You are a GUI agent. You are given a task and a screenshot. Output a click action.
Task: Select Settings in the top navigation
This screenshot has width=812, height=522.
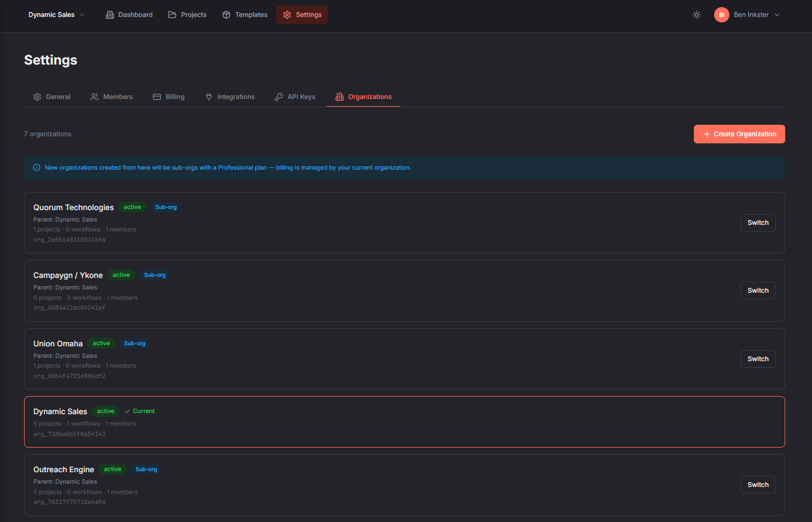[302, 15]
